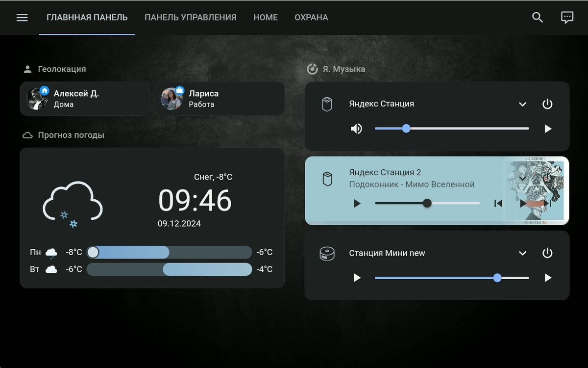This screenshot has height=368, width=588.
Task: Open the assistant chat icon in header
Action: (567, 17)
